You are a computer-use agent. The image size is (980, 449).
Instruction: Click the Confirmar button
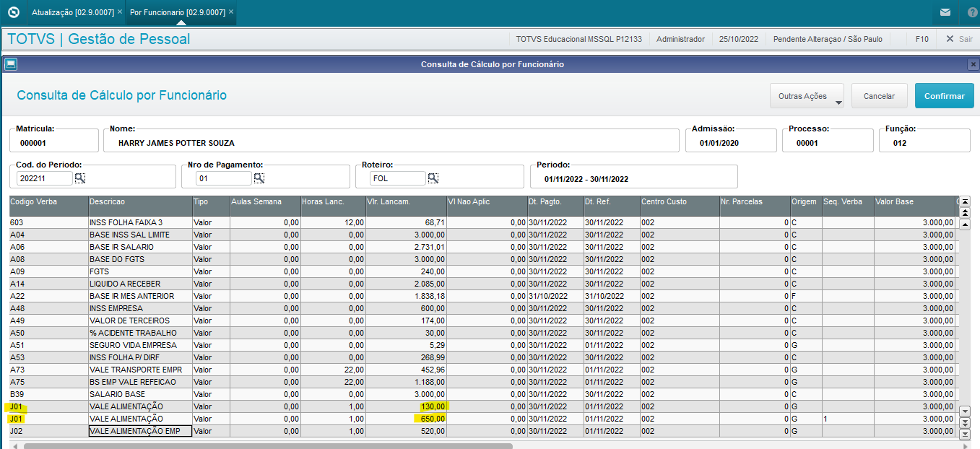[x=945, y=96]
